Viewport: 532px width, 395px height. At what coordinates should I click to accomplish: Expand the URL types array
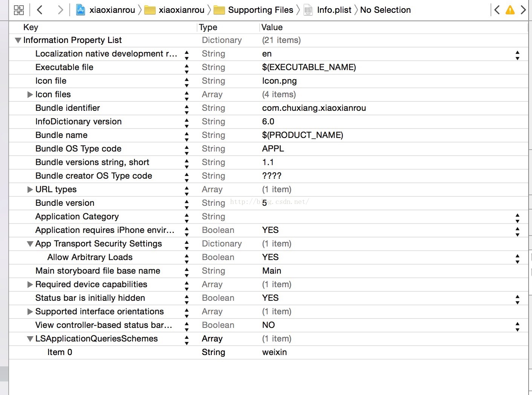click(x=30, y=190)
